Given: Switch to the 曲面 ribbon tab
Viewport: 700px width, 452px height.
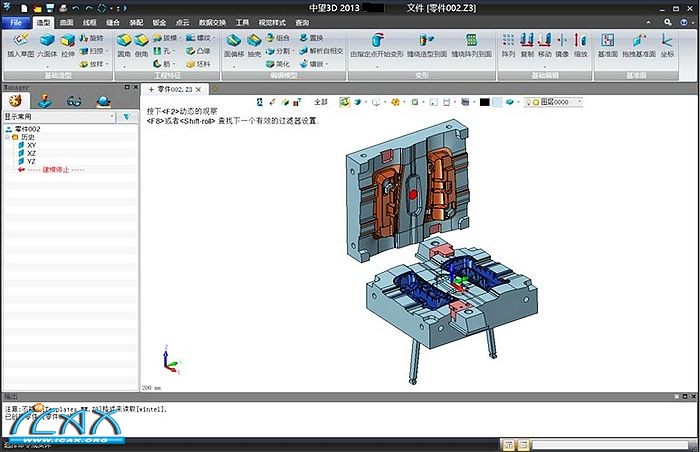Looking at the screenshot, I should pyautogui.click(x=66, y=21).
